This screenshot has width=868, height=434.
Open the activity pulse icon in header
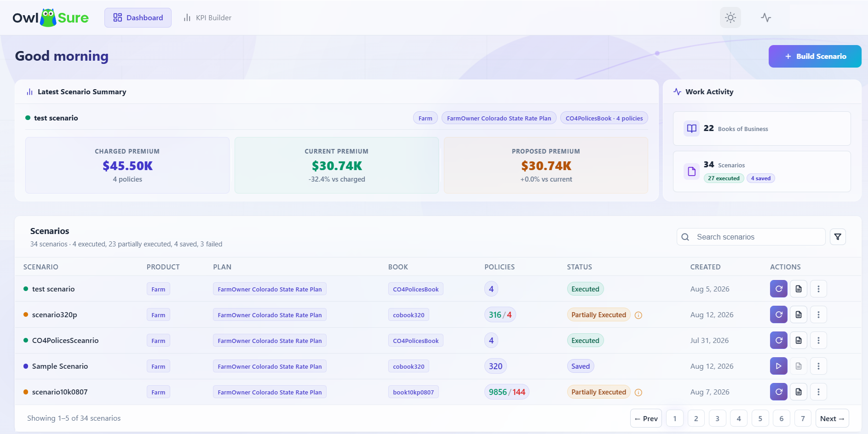click(766, 17)
